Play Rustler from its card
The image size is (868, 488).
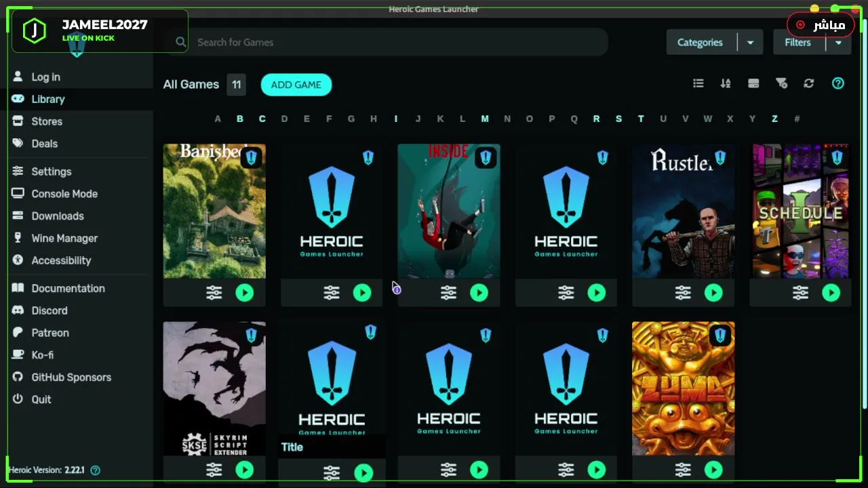(713, 293)
